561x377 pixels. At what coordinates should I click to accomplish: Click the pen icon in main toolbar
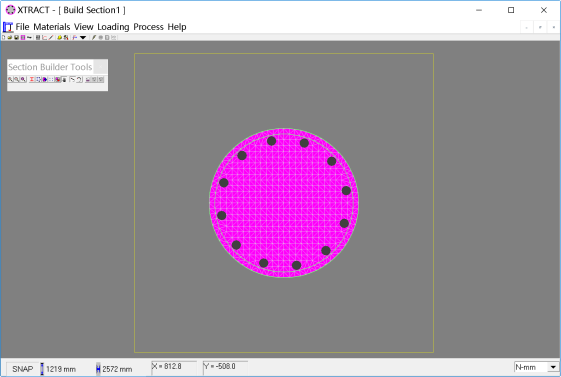click(x=94, y=38)
